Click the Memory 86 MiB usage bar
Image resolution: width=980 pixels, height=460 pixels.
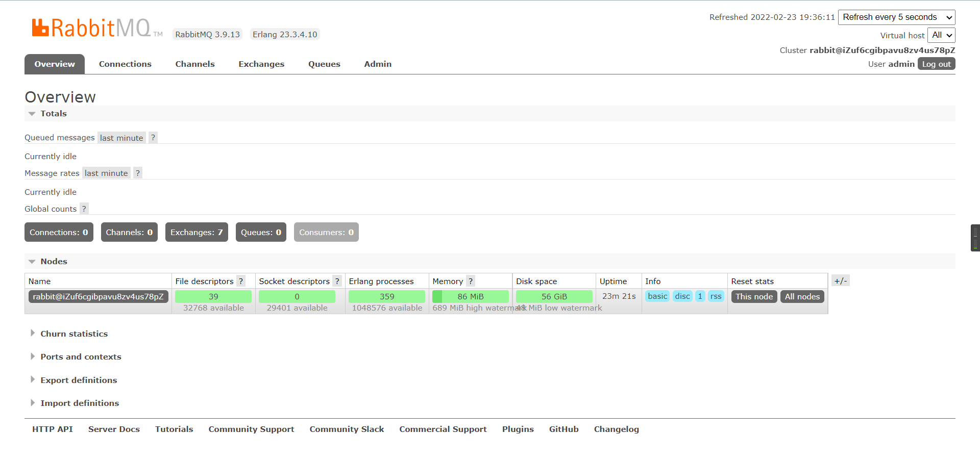click(470, 297)
